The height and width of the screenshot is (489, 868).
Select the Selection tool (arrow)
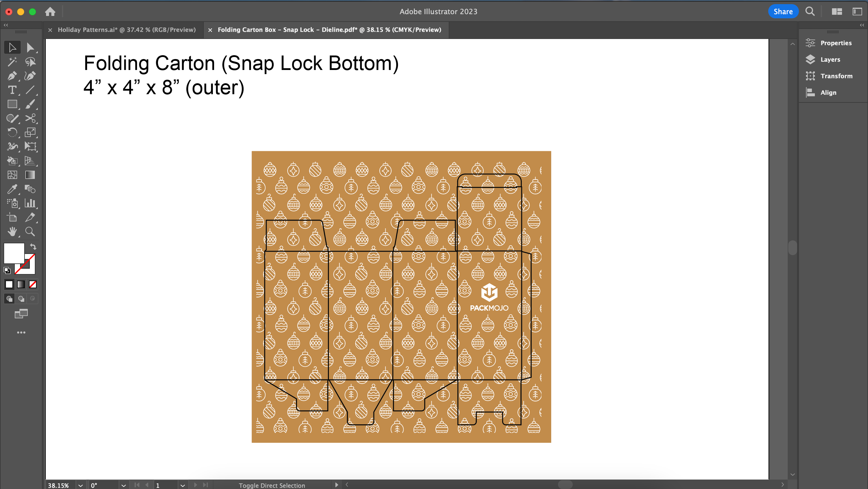(x=12, y=47)
